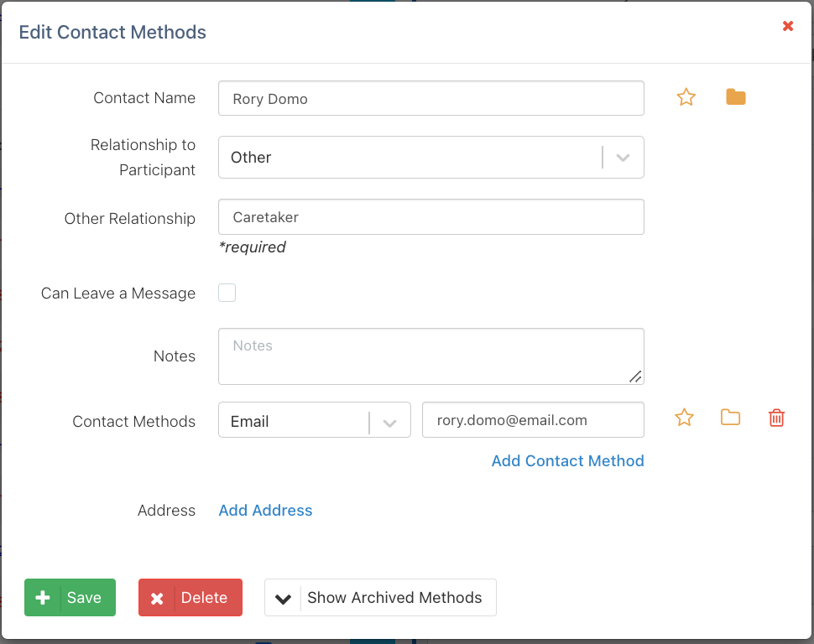Screen dimensions: 814x644
Task: Click the chevron arrow in Email type dropdown
Action: (x=389, y=423)
